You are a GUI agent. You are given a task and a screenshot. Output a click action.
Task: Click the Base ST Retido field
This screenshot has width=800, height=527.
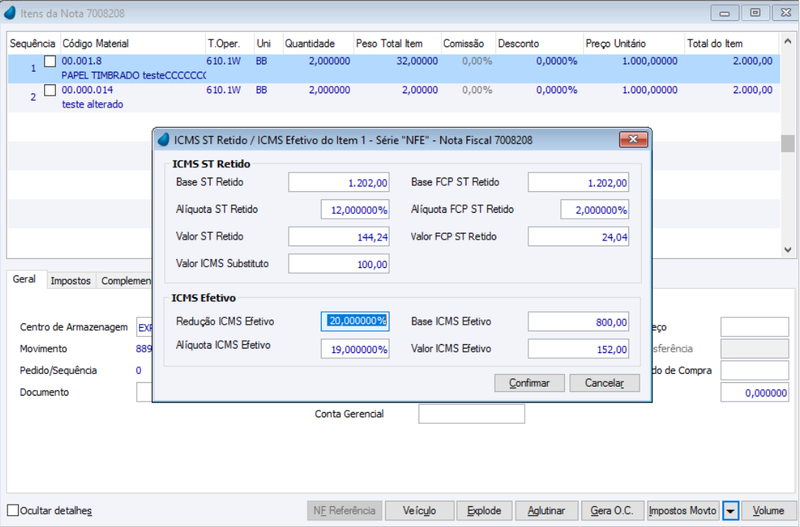click(339, 182)
